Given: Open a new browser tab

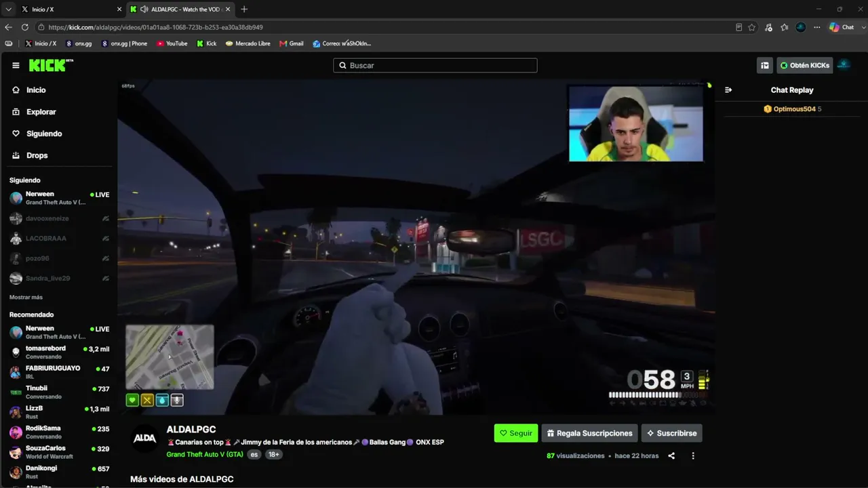Looking at the screenshot, I should pyautogui.click(x=244, y=9).
